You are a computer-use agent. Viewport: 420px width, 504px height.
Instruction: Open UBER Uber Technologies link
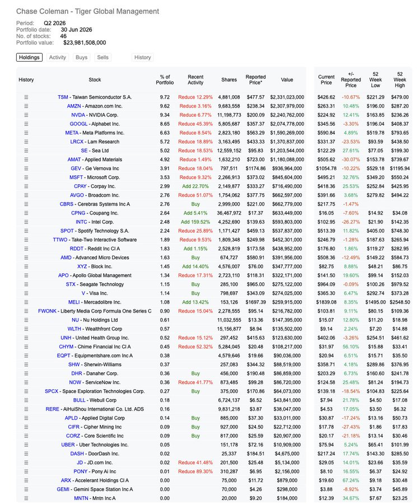click(95, 445)
